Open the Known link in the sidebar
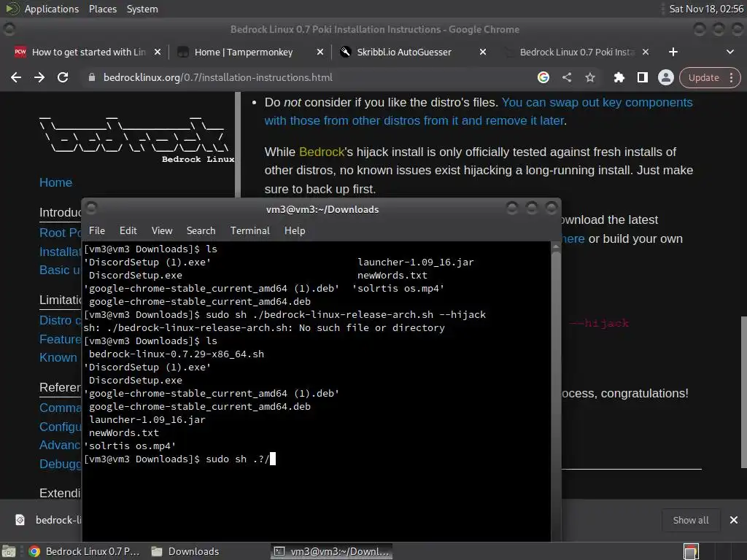The height and width of the screenshot is (560, 747). pyautogui.click(x=58, y=357)
